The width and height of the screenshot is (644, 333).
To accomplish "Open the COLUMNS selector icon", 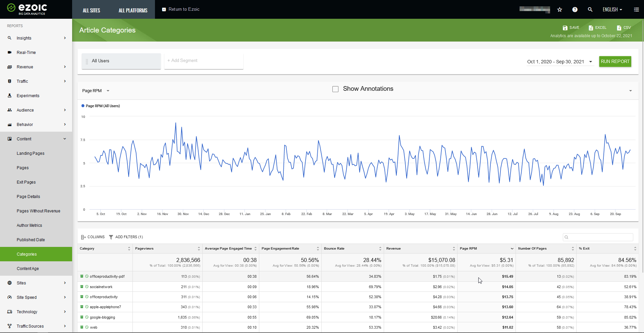I will [x=84, y=237].
